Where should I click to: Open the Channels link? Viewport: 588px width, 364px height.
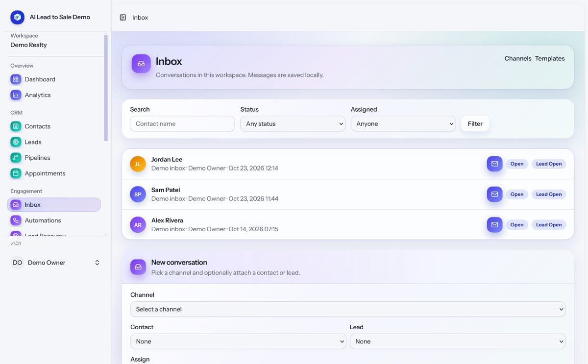point(518,58)
